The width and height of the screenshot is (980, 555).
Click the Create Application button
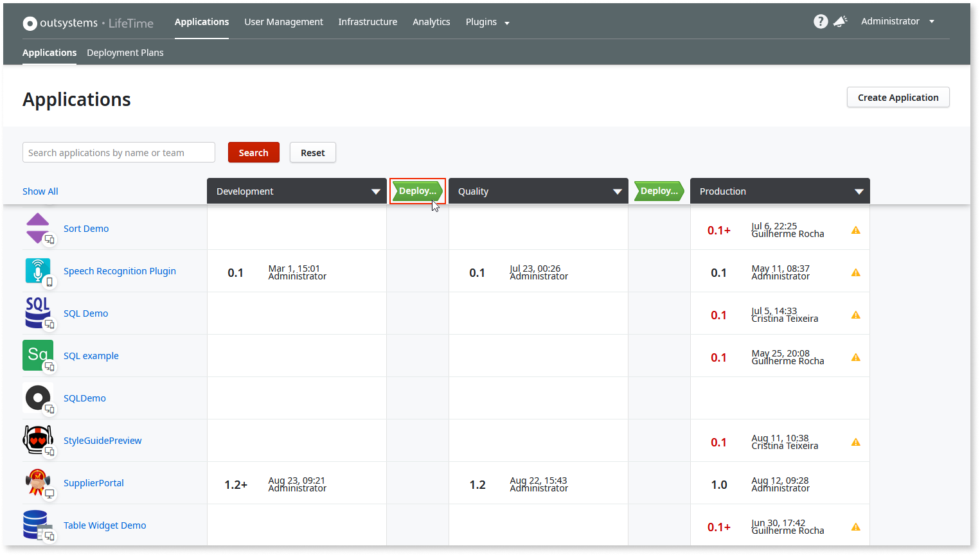[898, 97]
